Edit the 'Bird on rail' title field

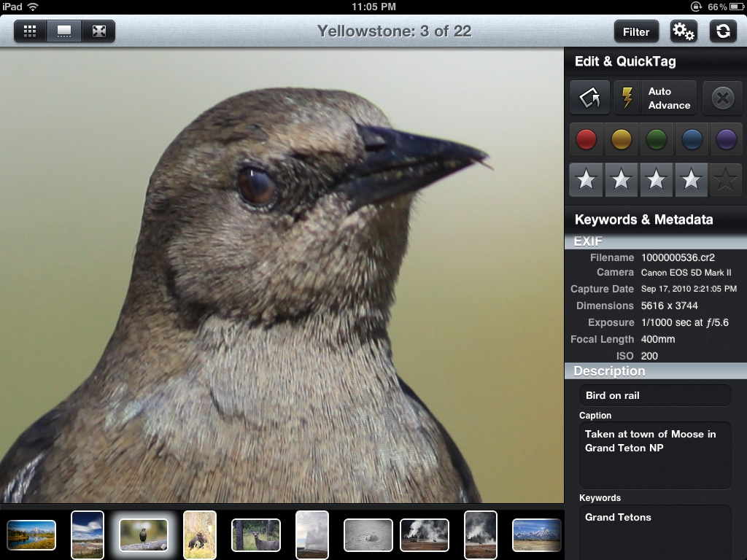pos(655,395)
